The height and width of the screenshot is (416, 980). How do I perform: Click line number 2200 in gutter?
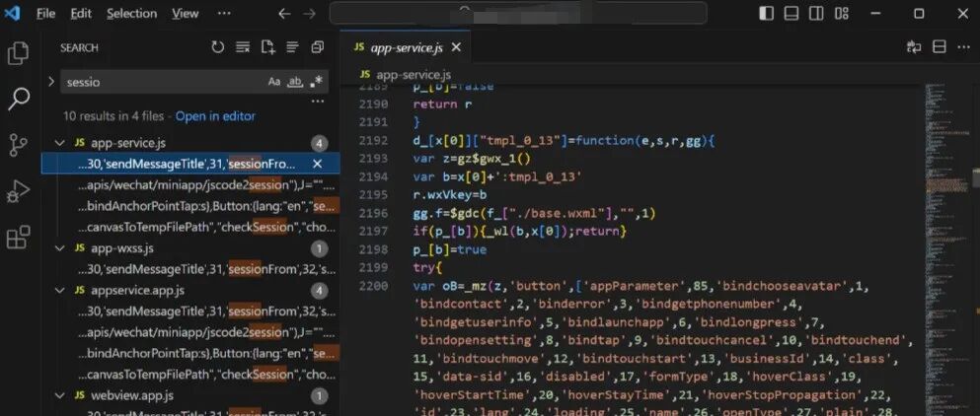click(373, 286)
